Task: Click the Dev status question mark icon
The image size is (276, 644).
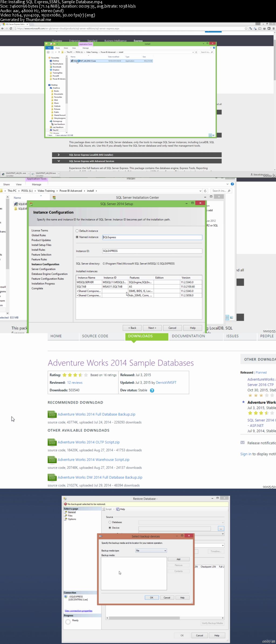Action: click(152, 390)
